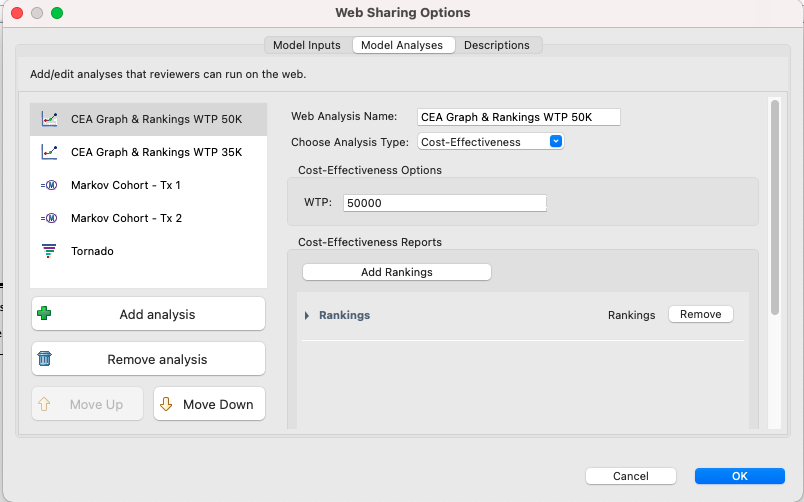Click the green plus Add analysis icon

tap(44, 313)
